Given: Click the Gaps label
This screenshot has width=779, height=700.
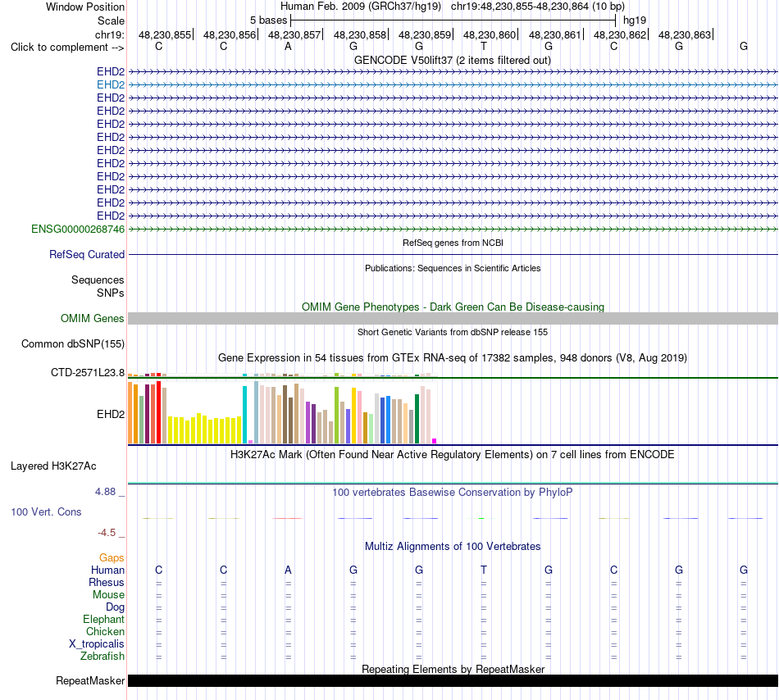Looking at the screenshot, I should coord(112,557).
